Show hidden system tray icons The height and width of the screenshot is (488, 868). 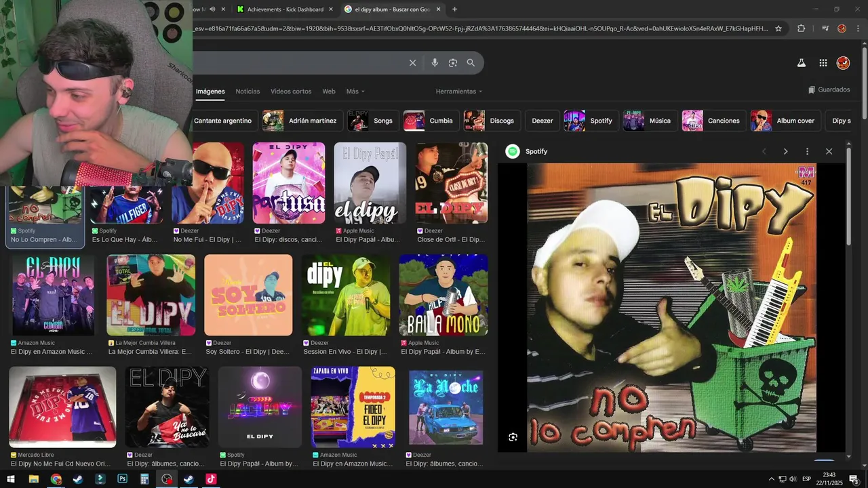tap(771, 479)
